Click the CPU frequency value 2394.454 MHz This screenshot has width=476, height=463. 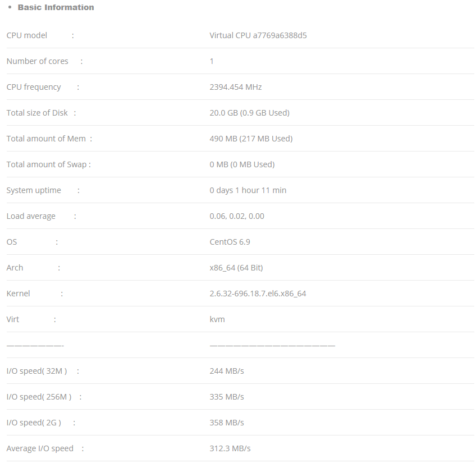click(236, 87)
